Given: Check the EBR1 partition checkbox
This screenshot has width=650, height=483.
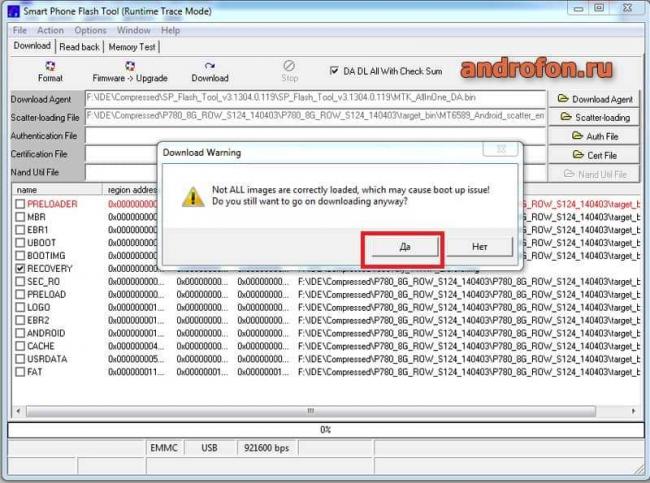Looking at the screenshot, I should tap(20, 230).
